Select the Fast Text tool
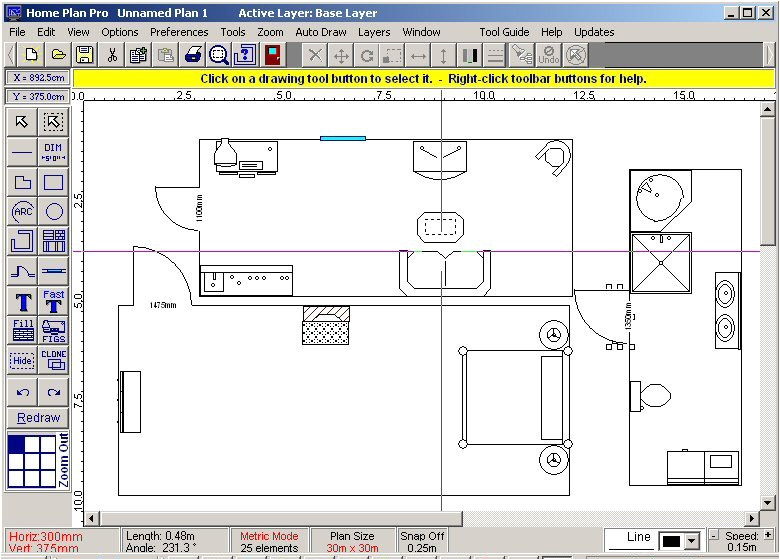This screenshot has height=560, width=780. (x=54, y=301)
